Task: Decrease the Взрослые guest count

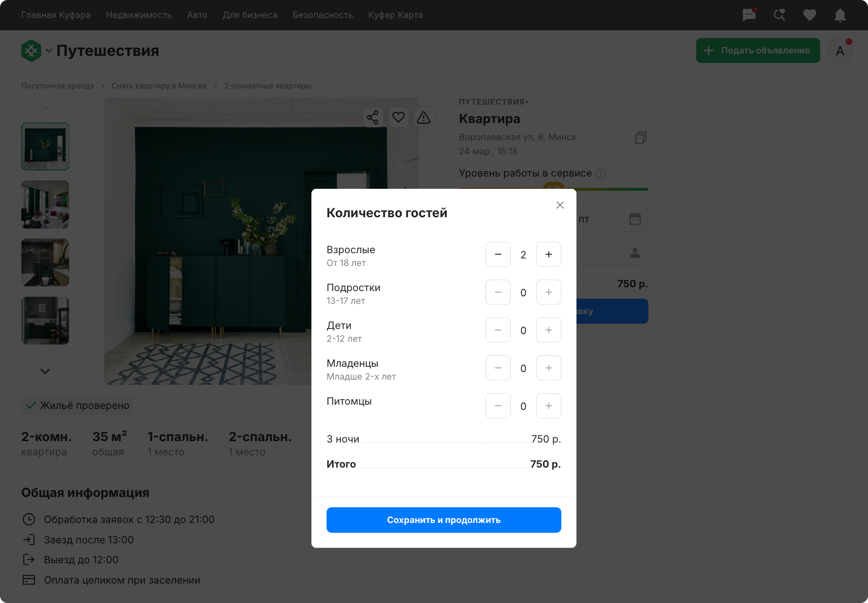Action: 498,254
